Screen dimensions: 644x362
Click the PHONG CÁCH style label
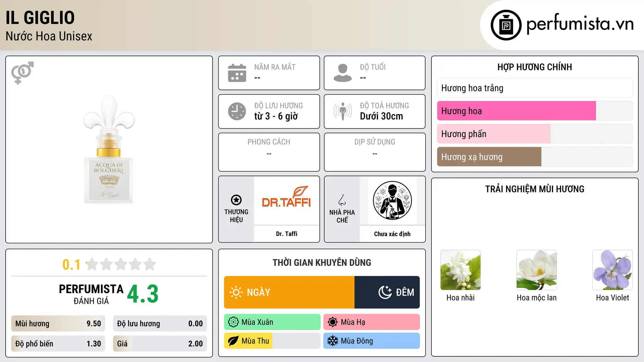pyautogui.click(x=269, y=142)
